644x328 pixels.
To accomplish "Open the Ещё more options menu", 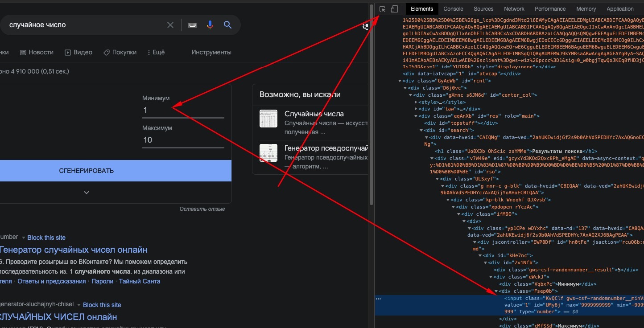I will (156, 52).
